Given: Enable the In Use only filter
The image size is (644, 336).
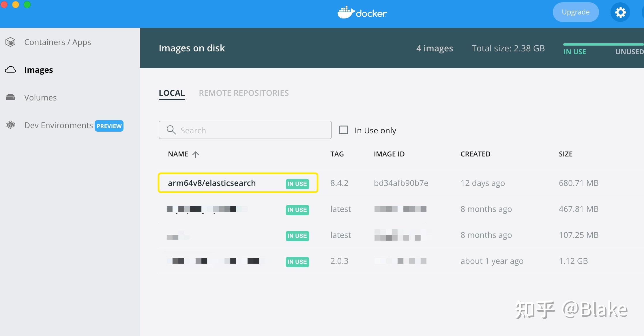Looking at the screenshot, I should click(343, 130).
